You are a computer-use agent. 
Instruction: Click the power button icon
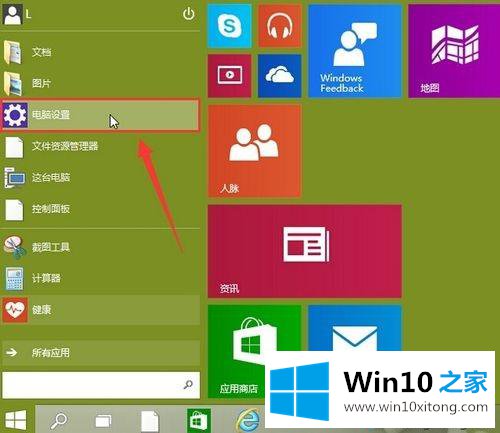(188, 14)
